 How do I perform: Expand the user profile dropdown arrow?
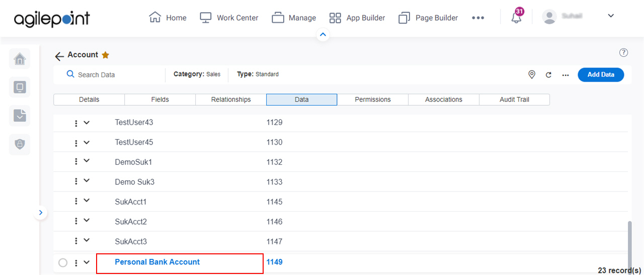(611, 16)
